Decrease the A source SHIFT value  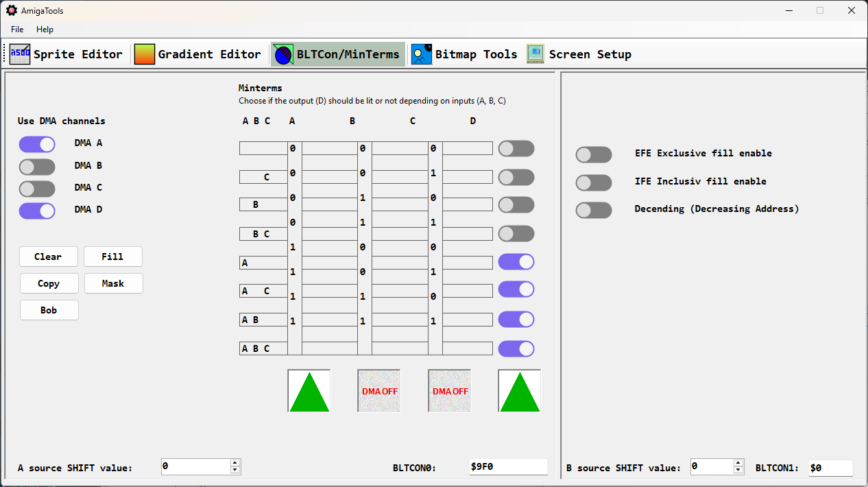tap(235, 471)
